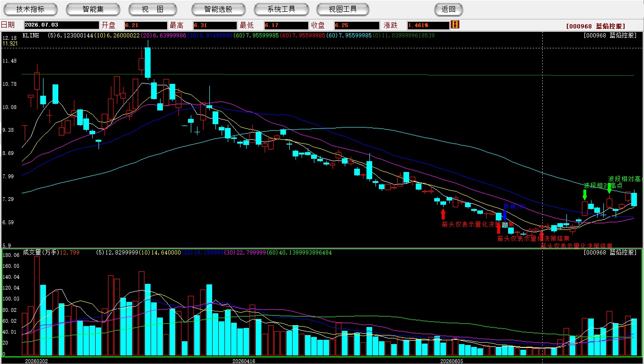The width and height of the screenshot is (644, 364).
Task: Click the blue 跌破10% annotation text
Action: pyautogui.click(x=515, y=207)
